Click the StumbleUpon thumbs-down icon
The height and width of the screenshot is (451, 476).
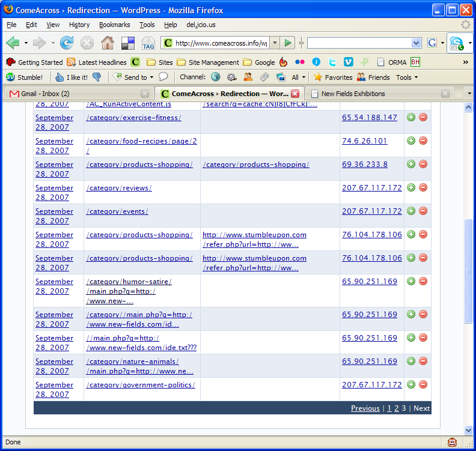pyautogui.click(x=97, y=77)
